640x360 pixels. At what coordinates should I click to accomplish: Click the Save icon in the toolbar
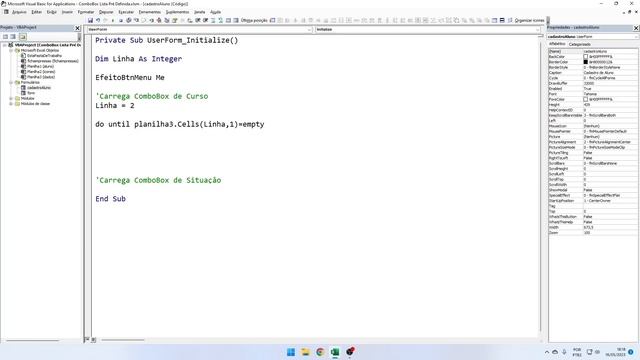[90, 20]
